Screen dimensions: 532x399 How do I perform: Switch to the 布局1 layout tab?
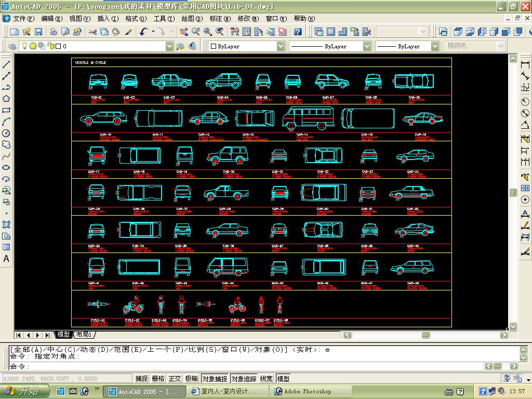[84, 335]
